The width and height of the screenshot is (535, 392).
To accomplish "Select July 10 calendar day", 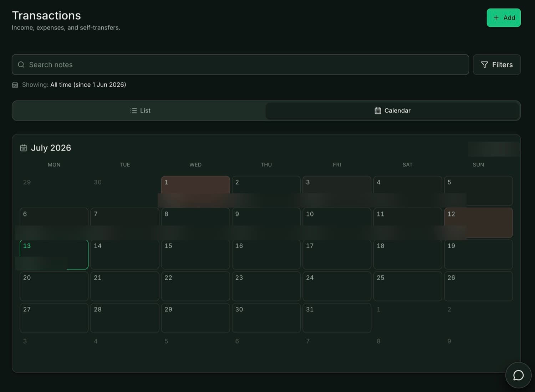I will point(337,223).
